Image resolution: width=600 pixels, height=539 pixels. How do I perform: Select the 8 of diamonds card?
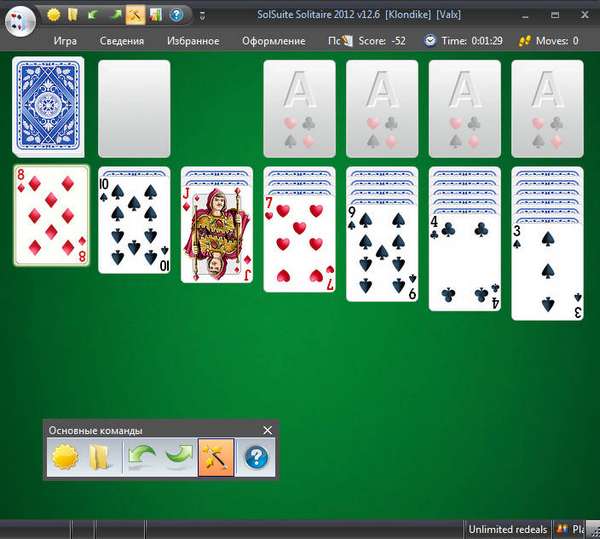pos(51,215)
